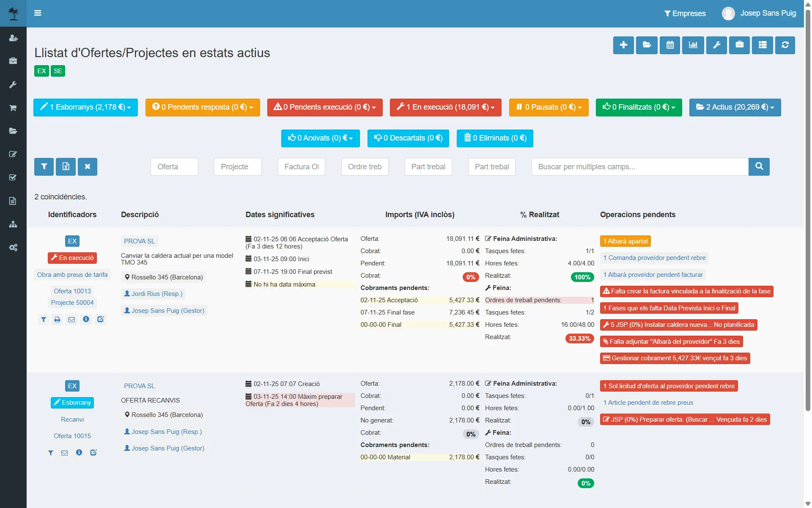Toggle the green SE filter tag under title
The height and width of the screenshot is (508, 812).
(58, 71)
